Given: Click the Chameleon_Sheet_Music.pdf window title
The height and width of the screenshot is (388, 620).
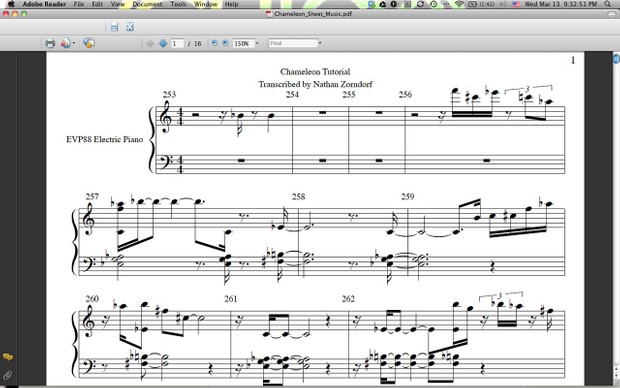Looking at the screenshot, I should point(313,14).
